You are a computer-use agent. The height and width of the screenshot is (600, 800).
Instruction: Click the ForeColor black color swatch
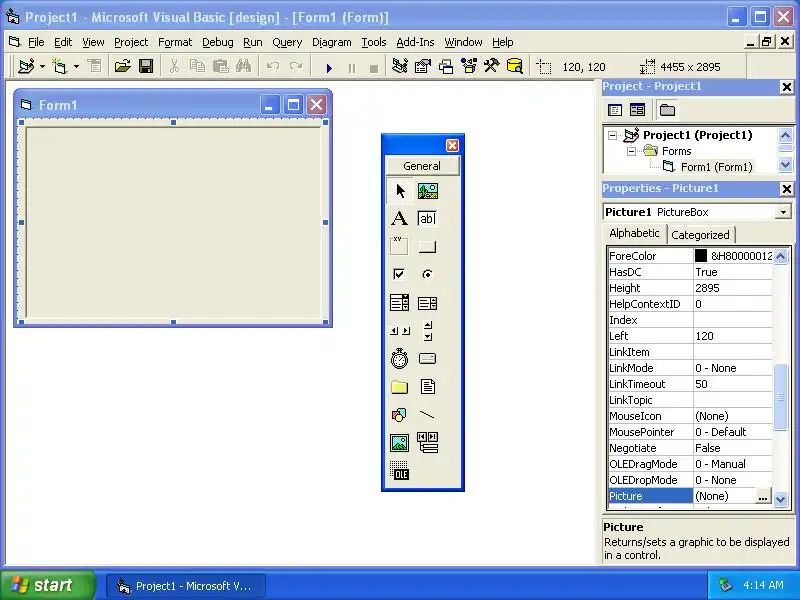701,256
